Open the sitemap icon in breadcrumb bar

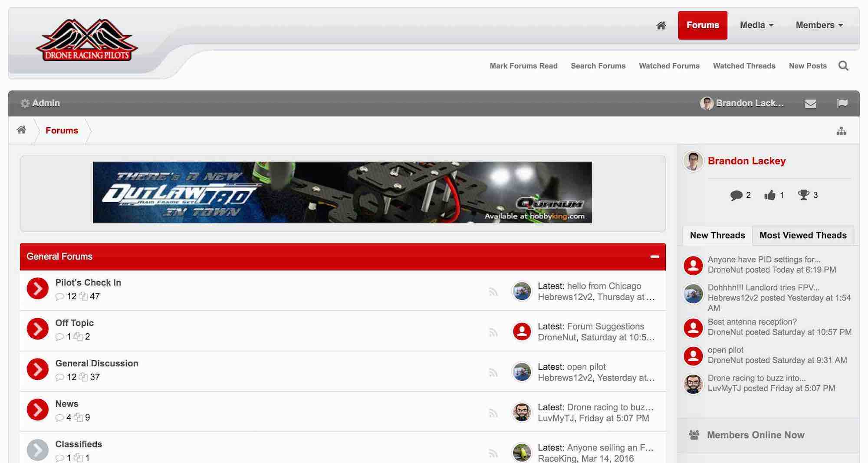[x=841, y=131]
